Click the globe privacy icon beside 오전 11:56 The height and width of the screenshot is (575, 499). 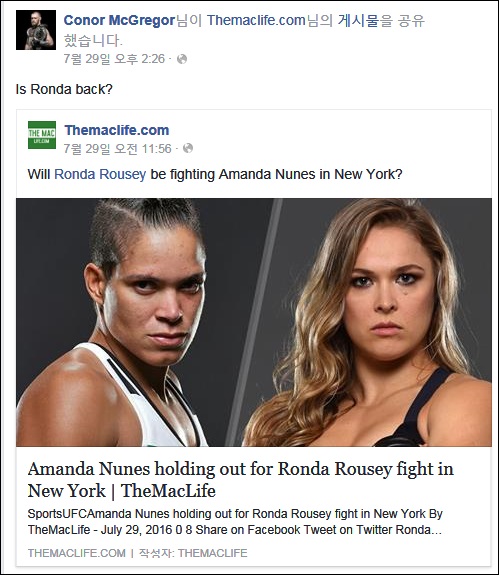coord(188,149)
